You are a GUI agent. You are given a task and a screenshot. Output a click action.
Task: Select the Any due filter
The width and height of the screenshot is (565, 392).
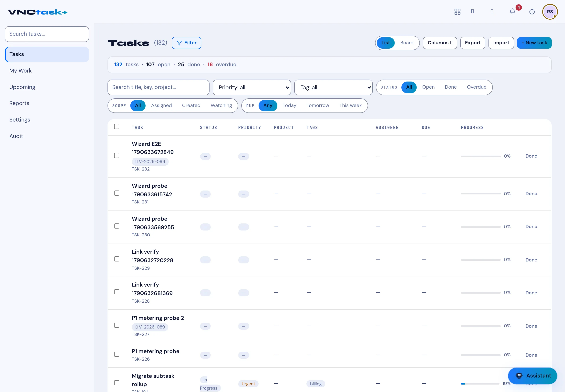[268, 106]
